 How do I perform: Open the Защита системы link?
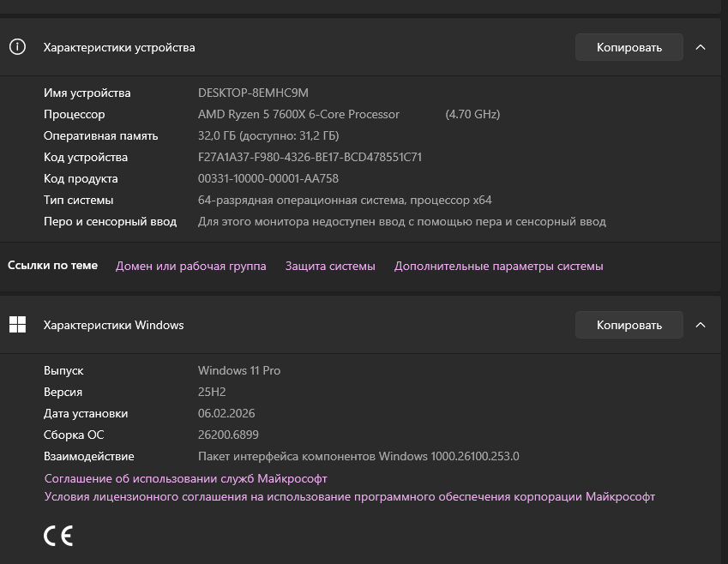[330, 266]
